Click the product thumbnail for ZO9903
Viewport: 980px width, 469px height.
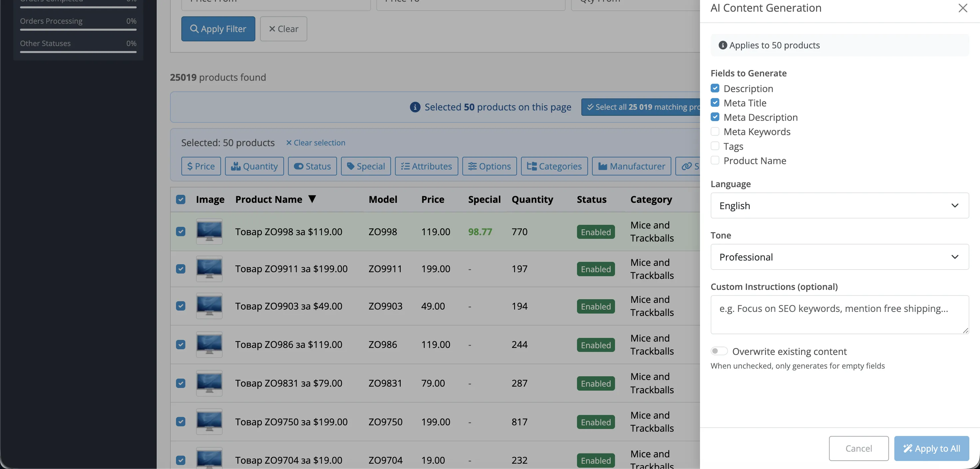[209, 306]
